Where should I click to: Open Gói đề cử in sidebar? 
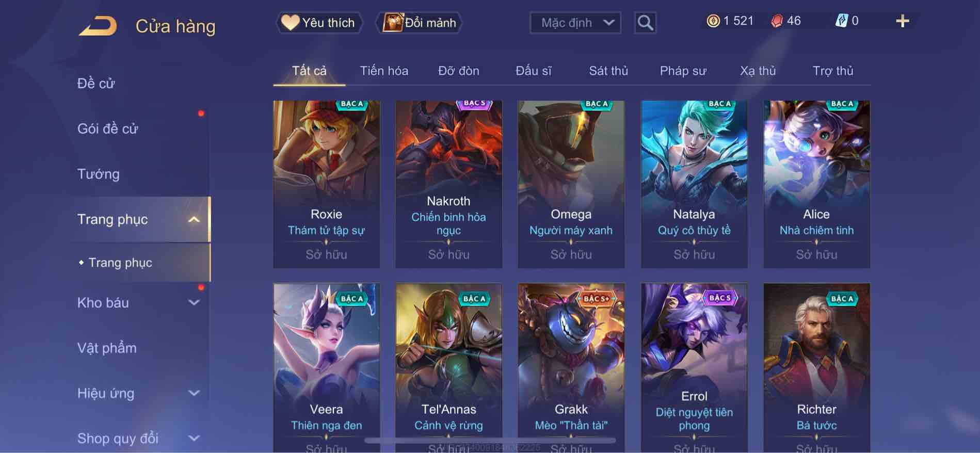(108, 128)
